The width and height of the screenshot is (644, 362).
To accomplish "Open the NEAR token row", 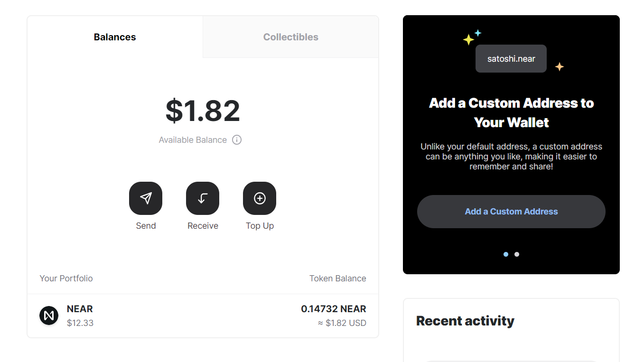I will 203,316.
